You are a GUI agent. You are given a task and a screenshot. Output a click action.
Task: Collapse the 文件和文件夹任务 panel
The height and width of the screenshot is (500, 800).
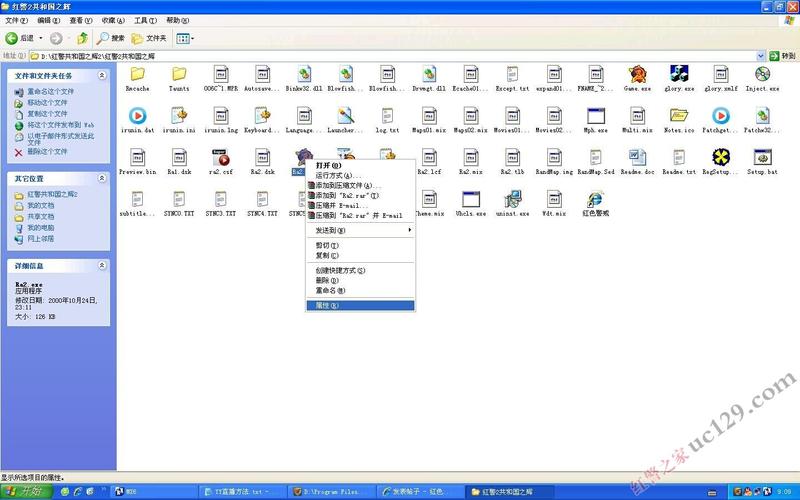[102, 75]
